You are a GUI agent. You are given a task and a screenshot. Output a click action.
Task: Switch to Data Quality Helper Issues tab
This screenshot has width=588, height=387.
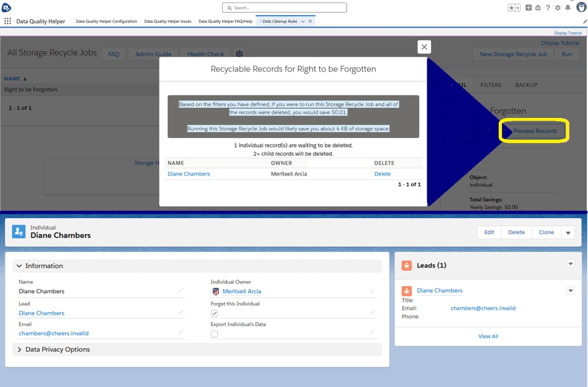coord(168,21)
